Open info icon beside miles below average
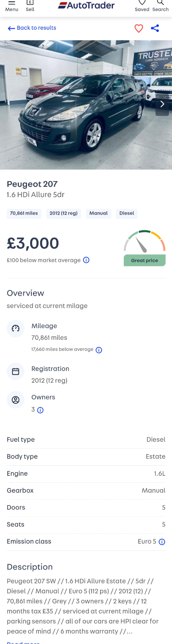 point(99,350)
